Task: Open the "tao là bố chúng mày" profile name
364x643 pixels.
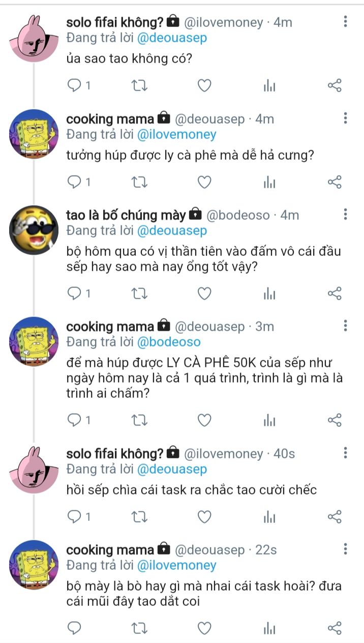Action: pos(126,215)
